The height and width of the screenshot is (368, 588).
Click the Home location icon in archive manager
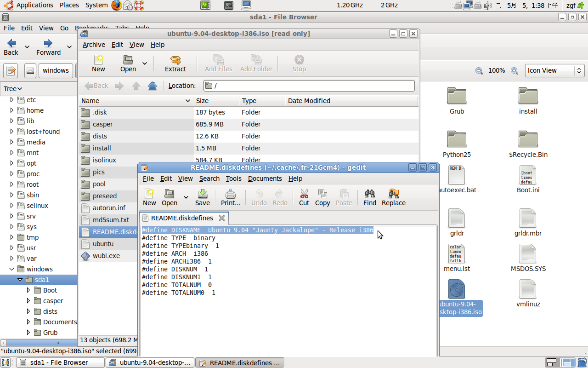pyautogui.click(x=153, y=86)
